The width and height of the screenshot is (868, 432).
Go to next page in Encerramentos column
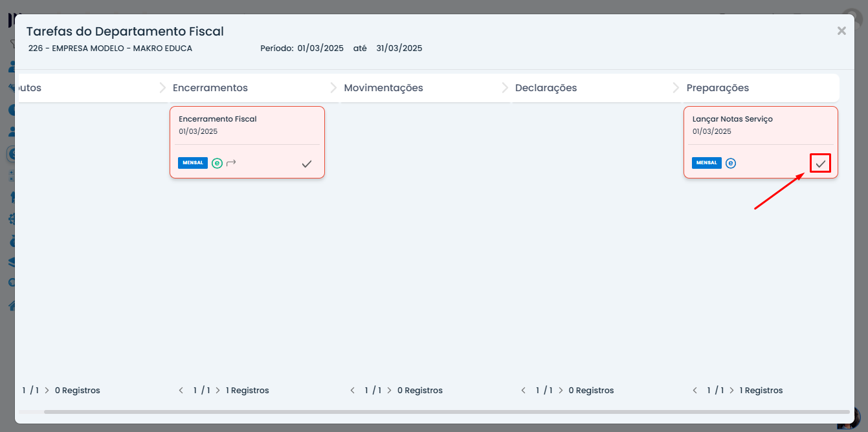click(x=218, y=391)
